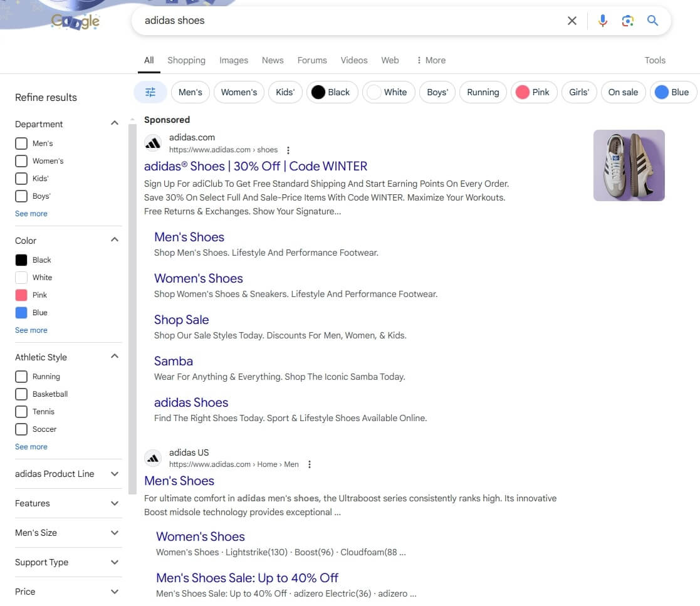The height and width of the screenshot is (606, 700).
Task: Select the Pink color swatch in sidebar
Action: point(21,295)
